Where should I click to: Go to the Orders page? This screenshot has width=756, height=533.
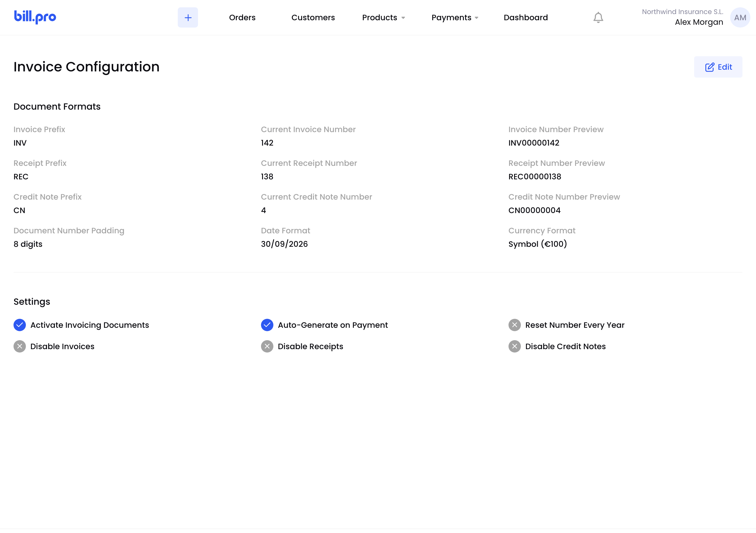click(x=242, y=17)
